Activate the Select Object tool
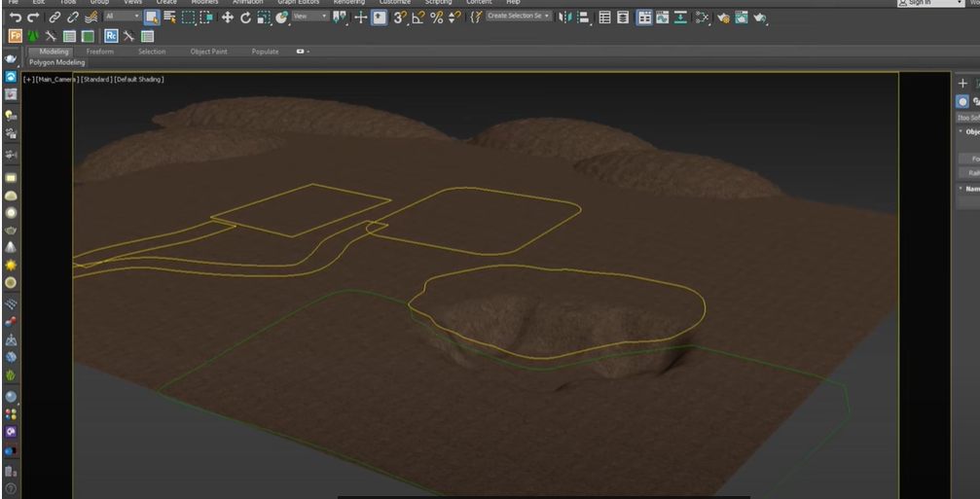Image resolution: width=980 pixels, height=499 pixels. [152, 18]
